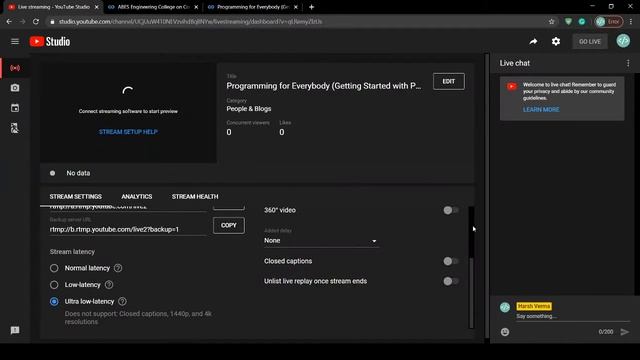Viewport: 640px width, 360px height.
Task: Open the channel account avatar
Action: pyautogui.click(x=623, y=41)
